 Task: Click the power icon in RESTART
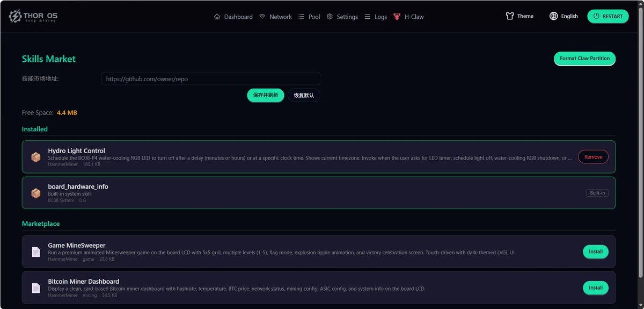click(596, 16)
